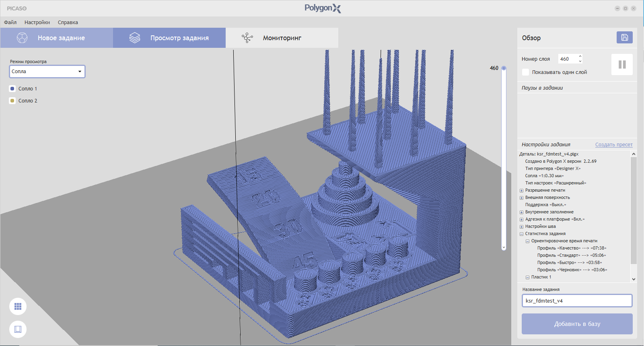Switch to Мониторинг tab
Image resolution: width=644 pixels, height=346 pixels.
click(282, 38)
